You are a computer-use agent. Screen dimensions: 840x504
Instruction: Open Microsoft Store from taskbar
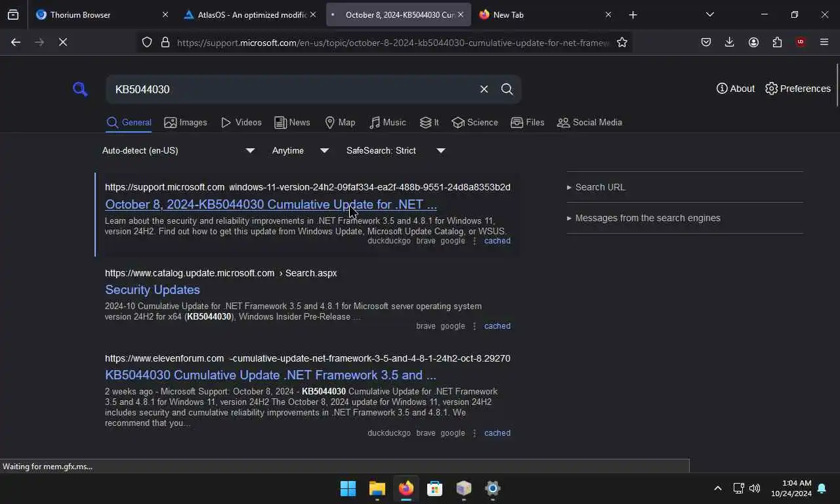point(434,488)
